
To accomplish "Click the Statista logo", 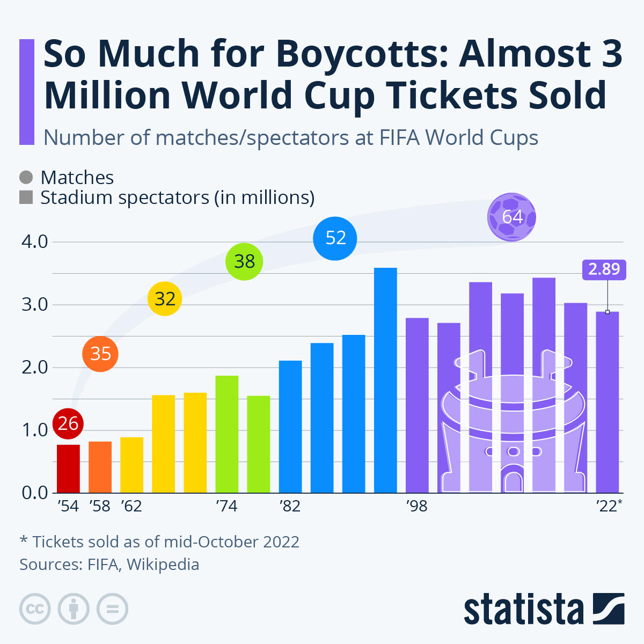I will click(x=544, y=609).
